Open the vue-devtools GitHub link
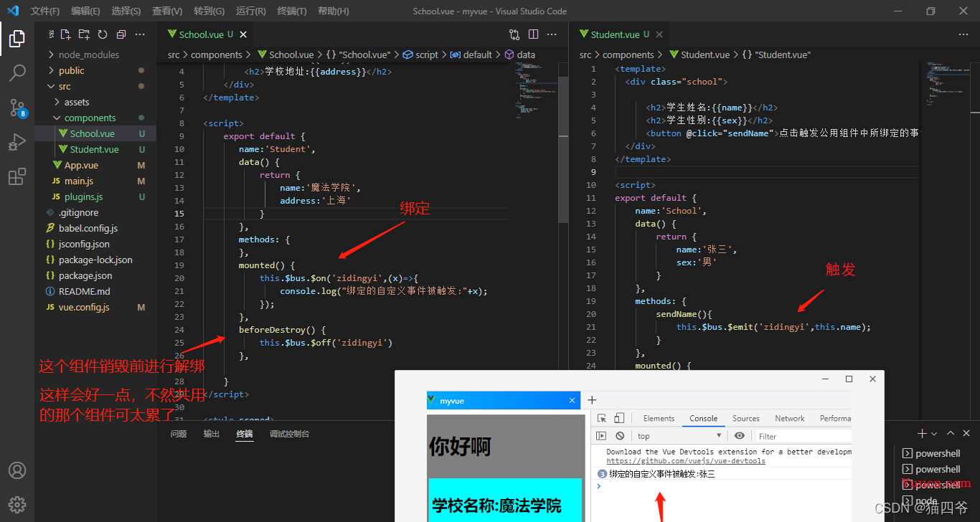 pos(686,461)
